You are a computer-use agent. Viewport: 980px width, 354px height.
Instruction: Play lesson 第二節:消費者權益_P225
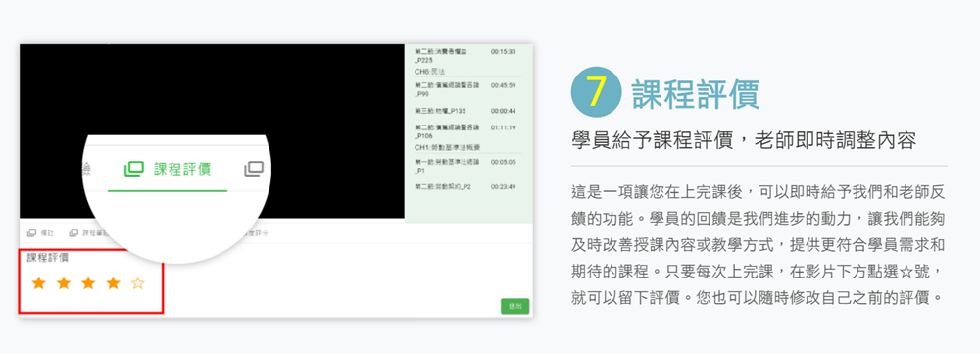click(x=441, y=56)
